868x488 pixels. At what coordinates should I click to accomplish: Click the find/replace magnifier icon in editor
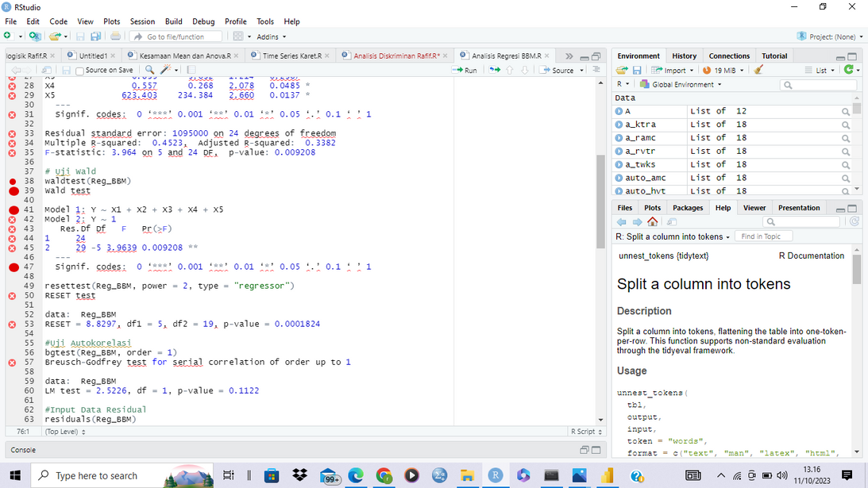[x=150, y=71]
